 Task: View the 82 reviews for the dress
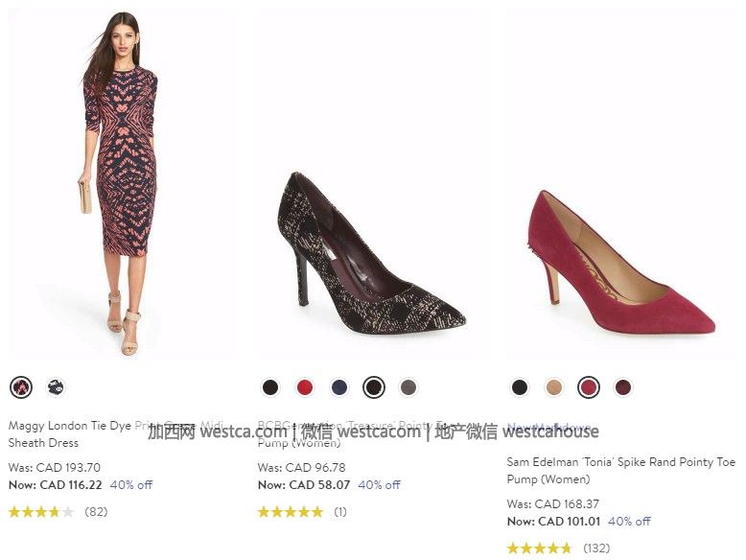coord(96,511)
